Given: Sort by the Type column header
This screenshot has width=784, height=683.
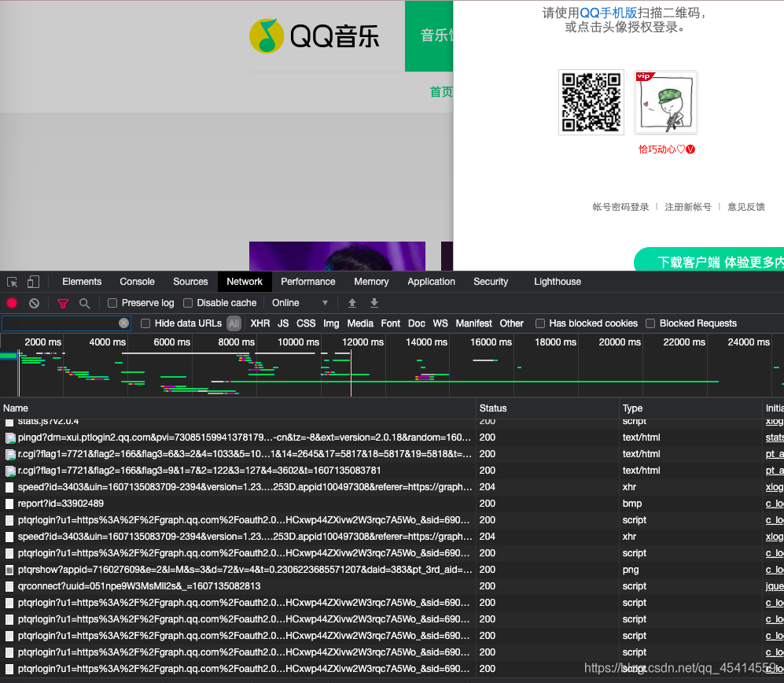Looking at the screenshot, I should (690, 408).
